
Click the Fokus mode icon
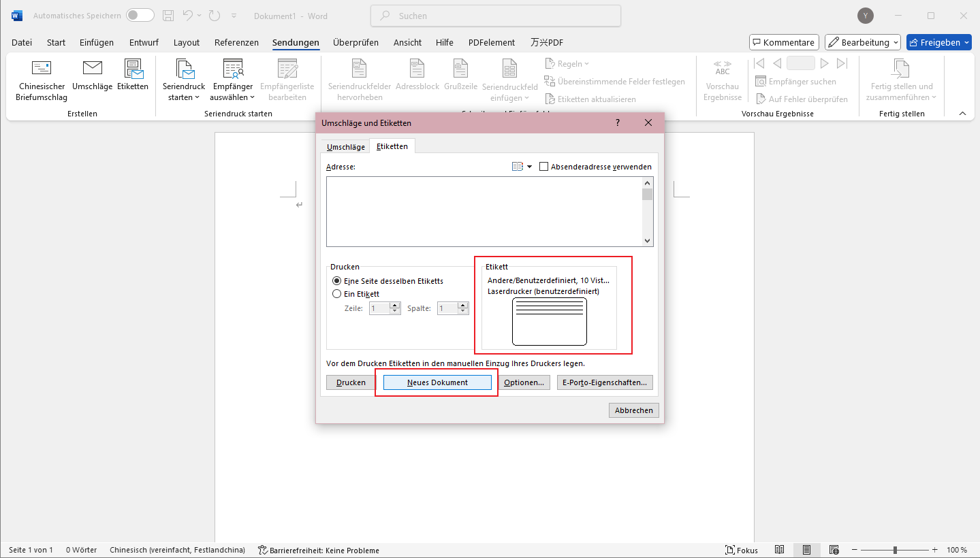click(x=742, y=550)
